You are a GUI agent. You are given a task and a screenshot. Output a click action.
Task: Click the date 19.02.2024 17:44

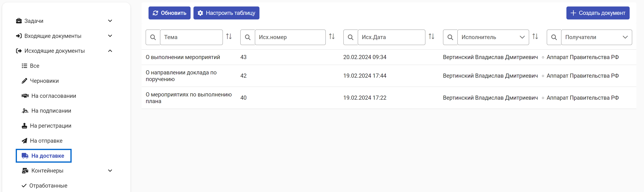365,76
